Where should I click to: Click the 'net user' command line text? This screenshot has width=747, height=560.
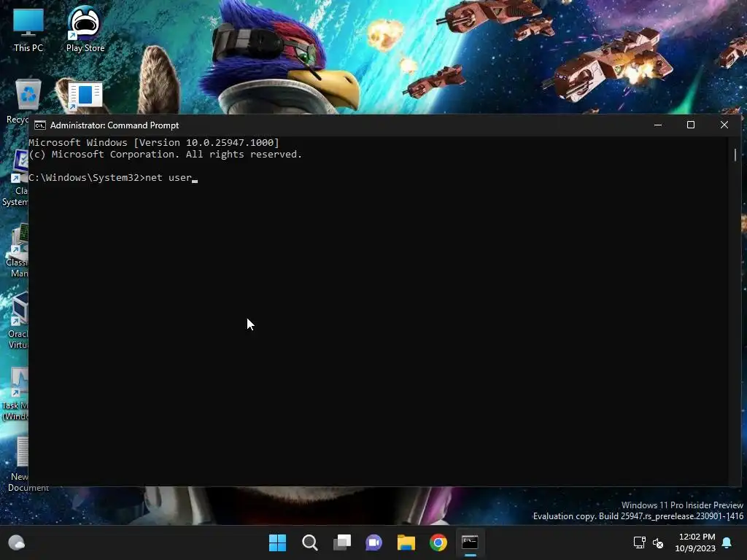169,178
